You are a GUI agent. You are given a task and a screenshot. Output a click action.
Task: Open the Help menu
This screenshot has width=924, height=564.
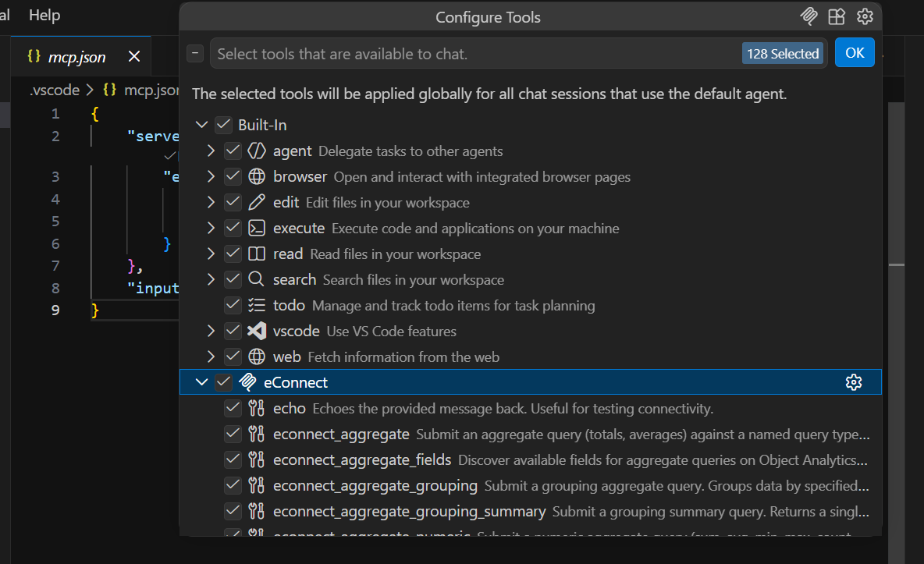[x=44, y=14]
